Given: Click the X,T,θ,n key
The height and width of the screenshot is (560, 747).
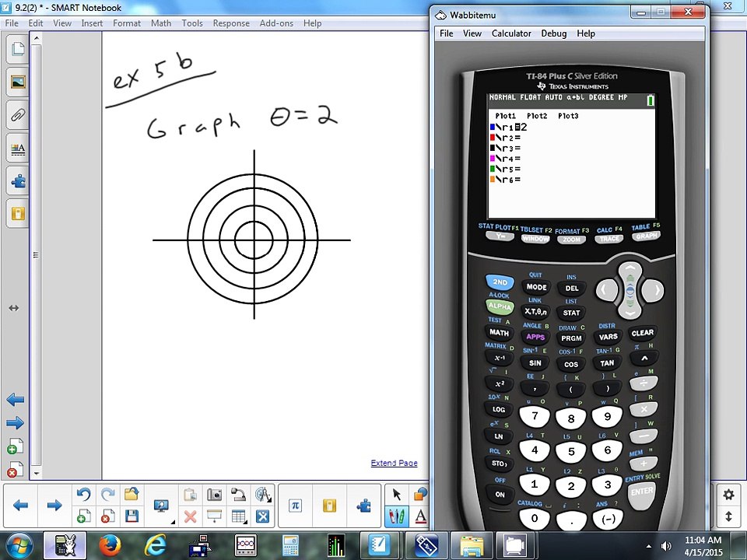Looking at the screenshot, I should pos(536,311).
